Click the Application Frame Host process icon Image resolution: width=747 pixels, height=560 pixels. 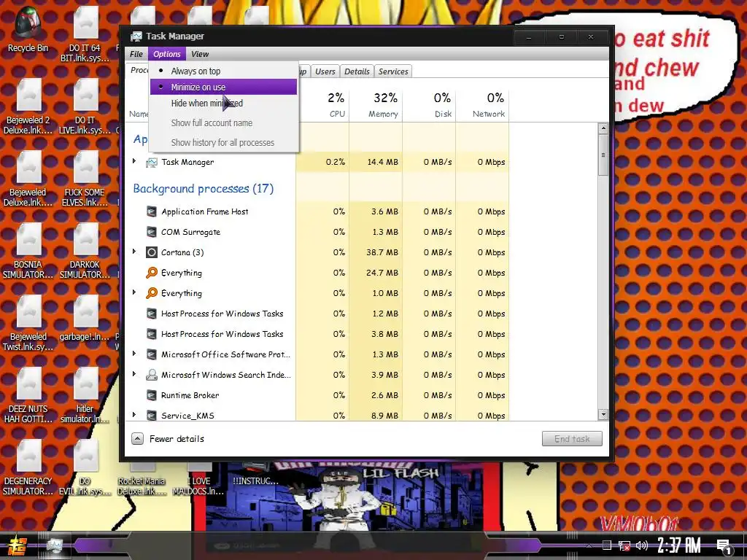point(152,211)
